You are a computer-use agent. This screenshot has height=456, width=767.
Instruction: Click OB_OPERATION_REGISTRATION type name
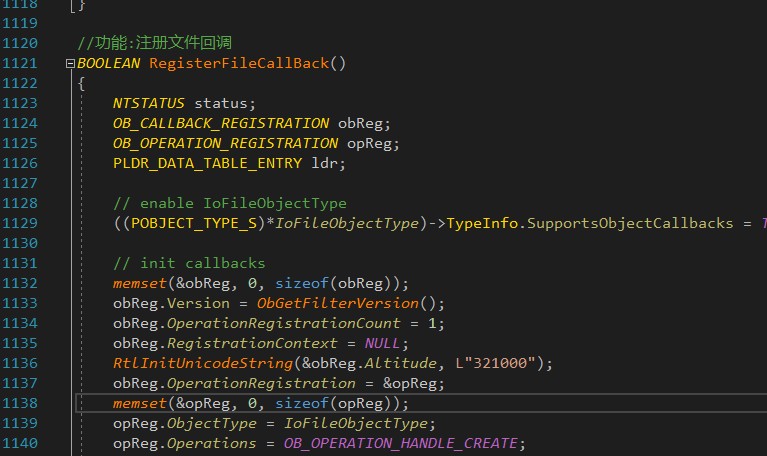click(x=226, y=143)
